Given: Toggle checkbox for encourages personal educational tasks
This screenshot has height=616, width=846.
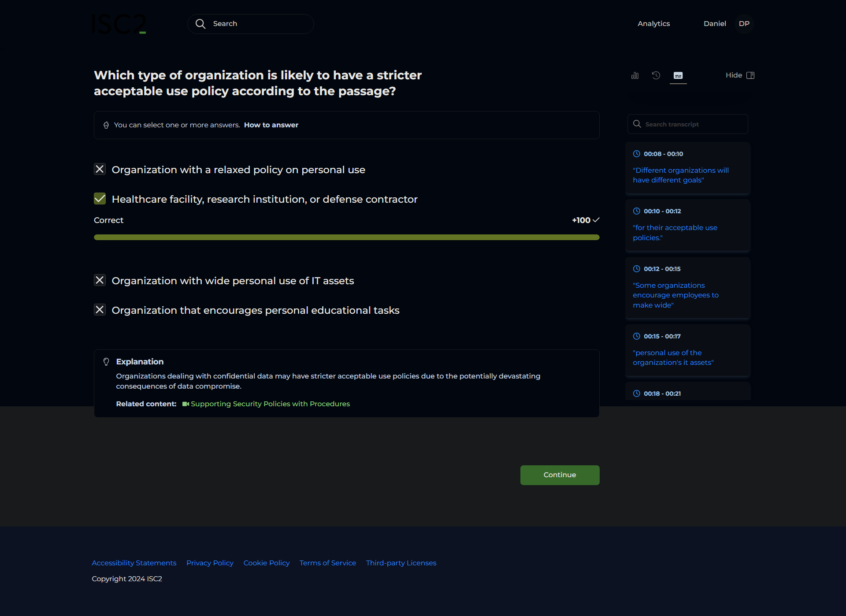Looking at the screenshot, I should pos(100,310).
